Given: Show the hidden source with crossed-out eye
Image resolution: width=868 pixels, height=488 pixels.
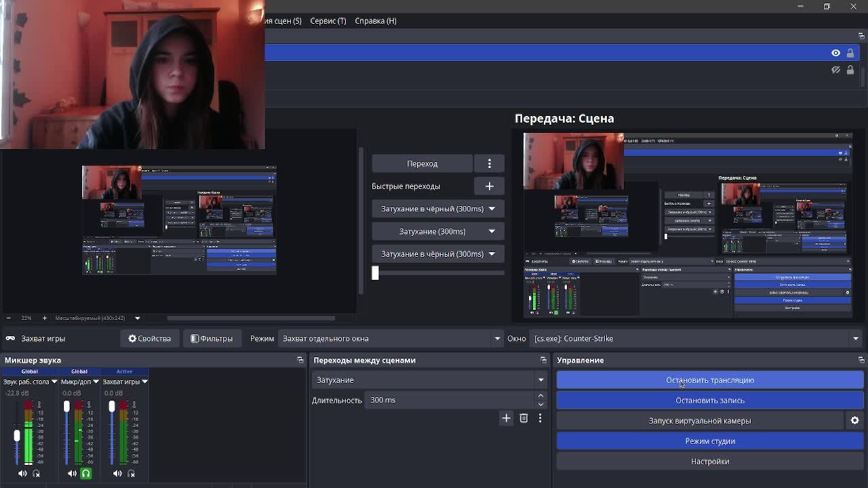Looking at the screenshot, I should [835, 70].
